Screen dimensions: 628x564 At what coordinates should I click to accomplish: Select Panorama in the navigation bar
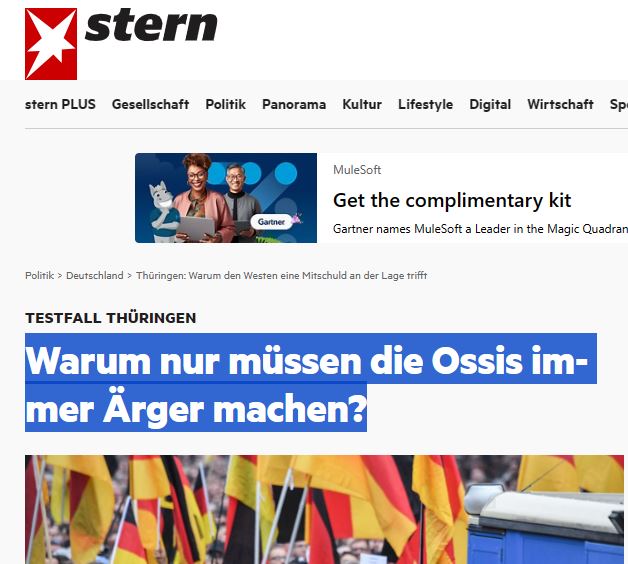294,105
